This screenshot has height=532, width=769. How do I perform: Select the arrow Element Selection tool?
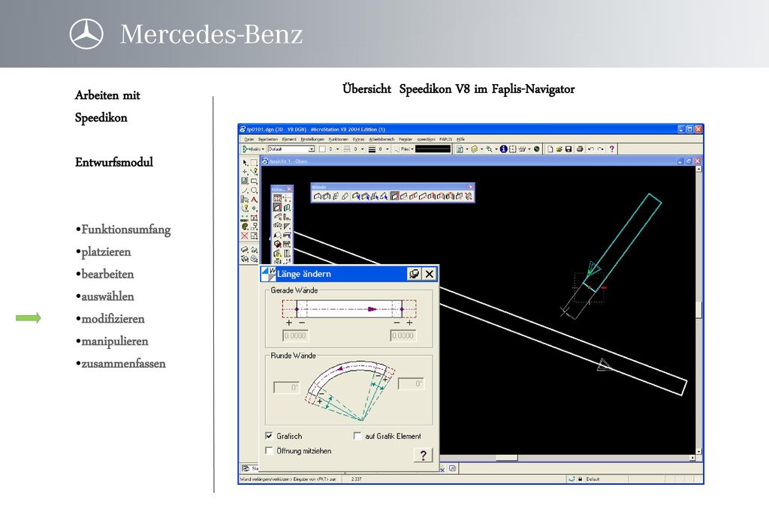(x=245, y=163)
